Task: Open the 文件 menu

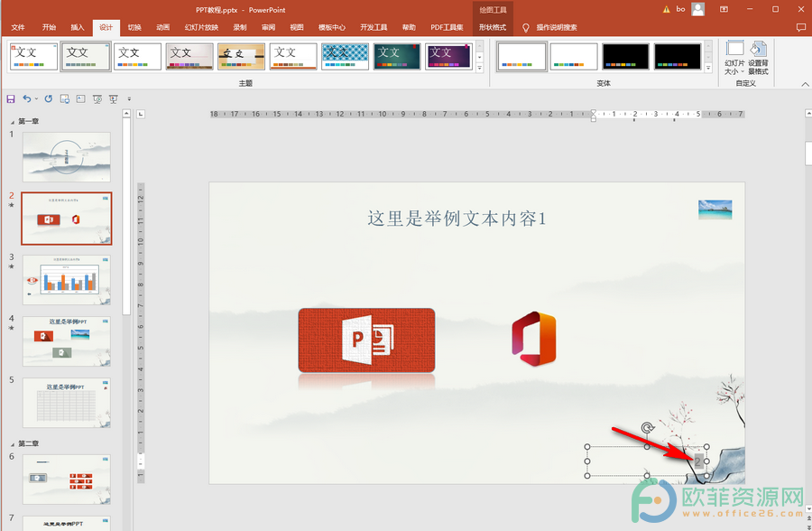Action: [x=18, y=27]
